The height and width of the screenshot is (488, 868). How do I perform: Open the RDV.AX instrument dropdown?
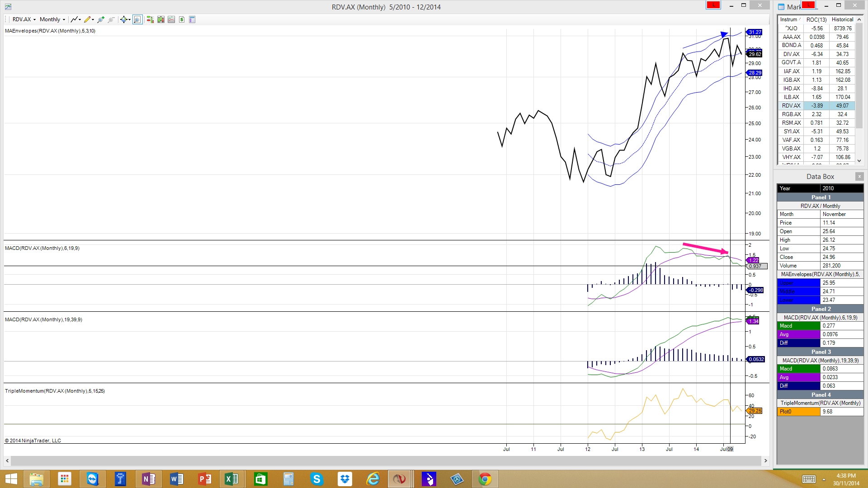[24, 19]
